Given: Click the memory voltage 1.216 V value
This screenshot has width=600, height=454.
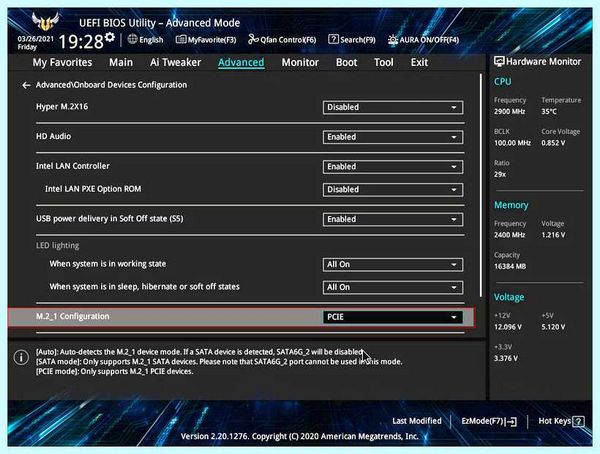Looking at the screenshot, I should click(x=553, y=235).
